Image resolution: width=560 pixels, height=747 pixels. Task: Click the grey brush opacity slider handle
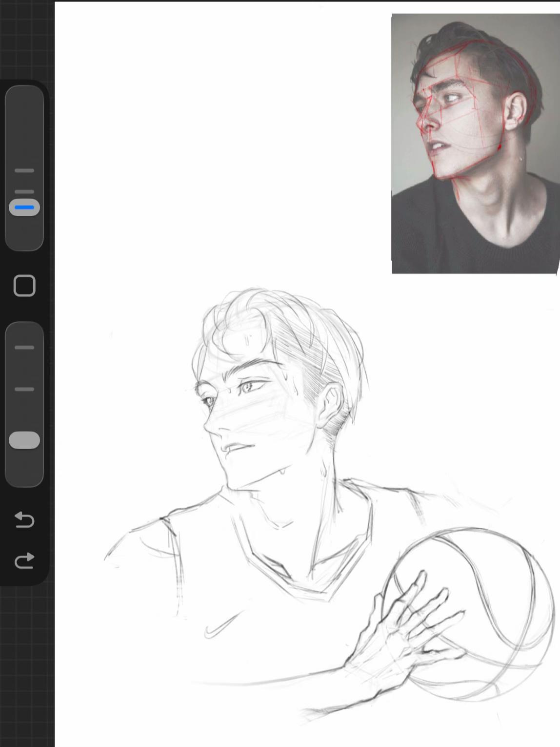click(x=24, y=440)
